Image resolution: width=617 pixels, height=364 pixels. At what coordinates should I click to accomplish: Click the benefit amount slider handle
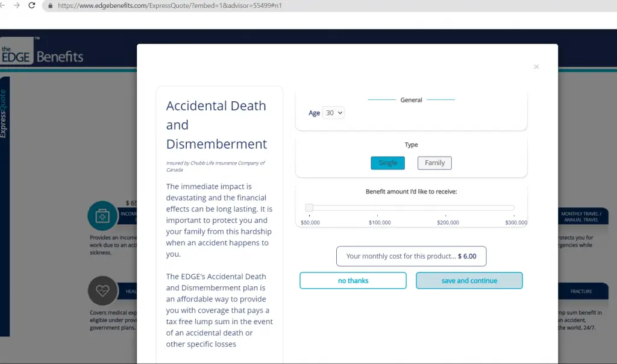pyautogui.click(x=309, y=208)
